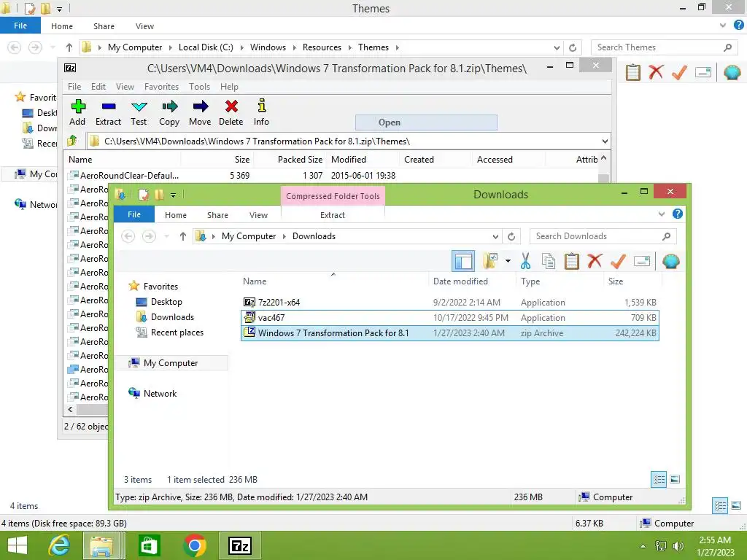The image size is (747, 560).
Task: Click Downloads window help question mark icon
Action: coord(678,214)
